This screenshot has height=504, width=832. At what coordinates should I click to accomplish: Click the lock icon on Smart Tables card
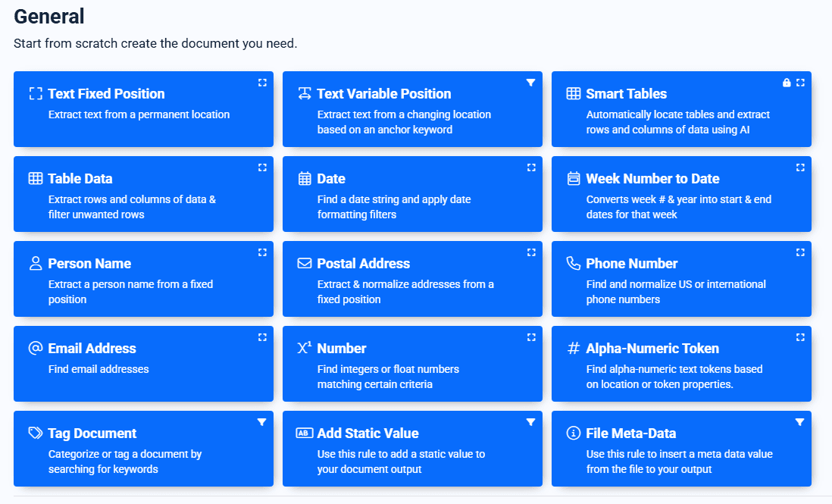[787, 83]
